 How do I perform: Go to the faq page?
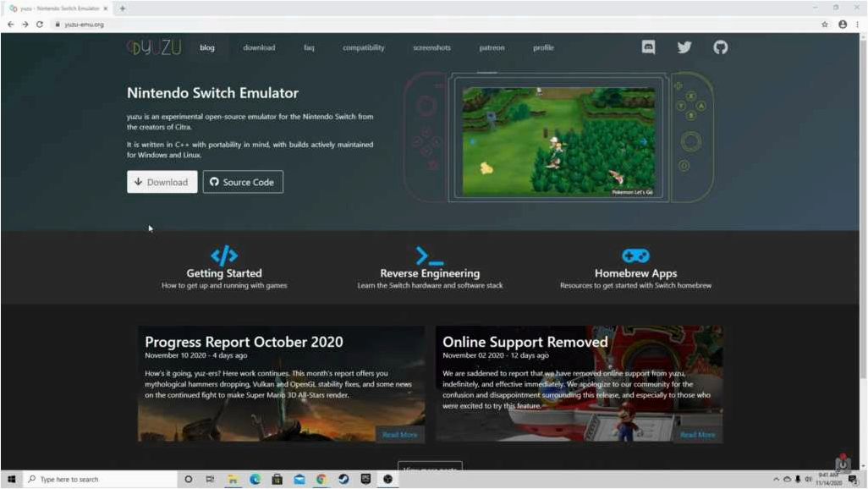(309, 47)
